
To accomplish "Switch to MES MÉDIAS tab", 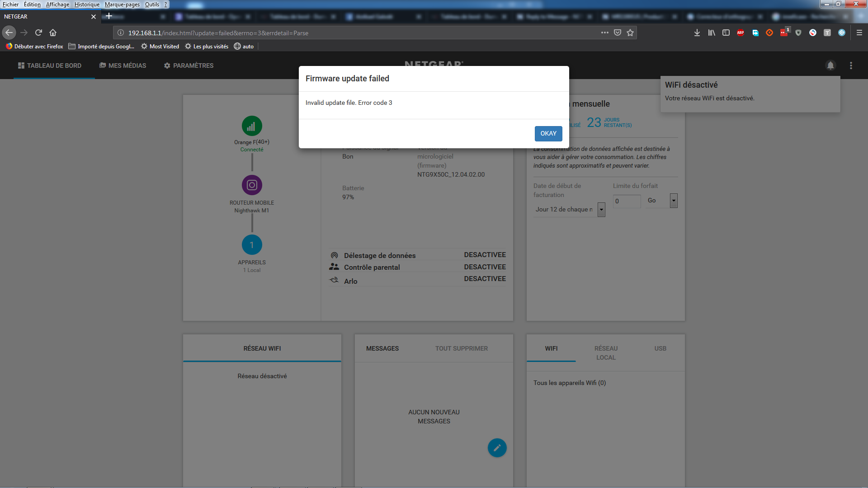I will [x=123, y=66].
